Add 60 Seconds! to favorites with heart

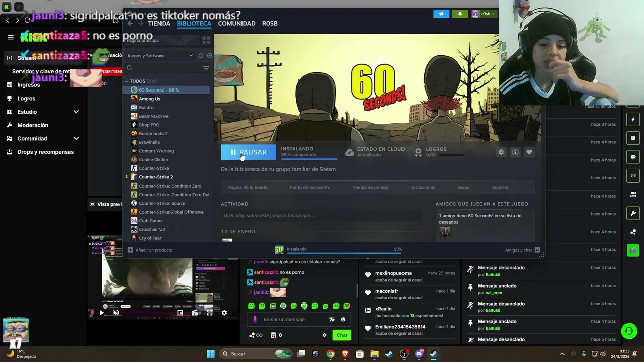[x=529, y=152]
